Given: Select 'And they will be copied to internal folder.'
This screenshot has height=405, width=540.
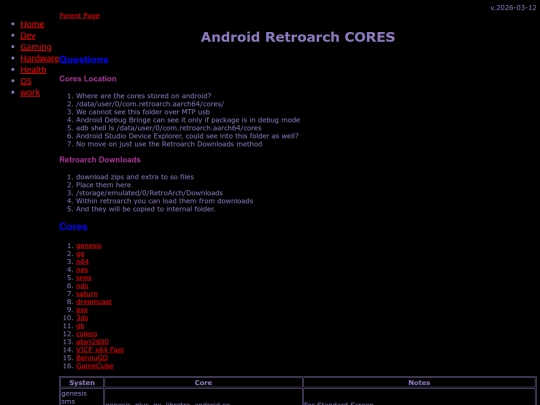Looking at the screenshot, I should 146,209.
